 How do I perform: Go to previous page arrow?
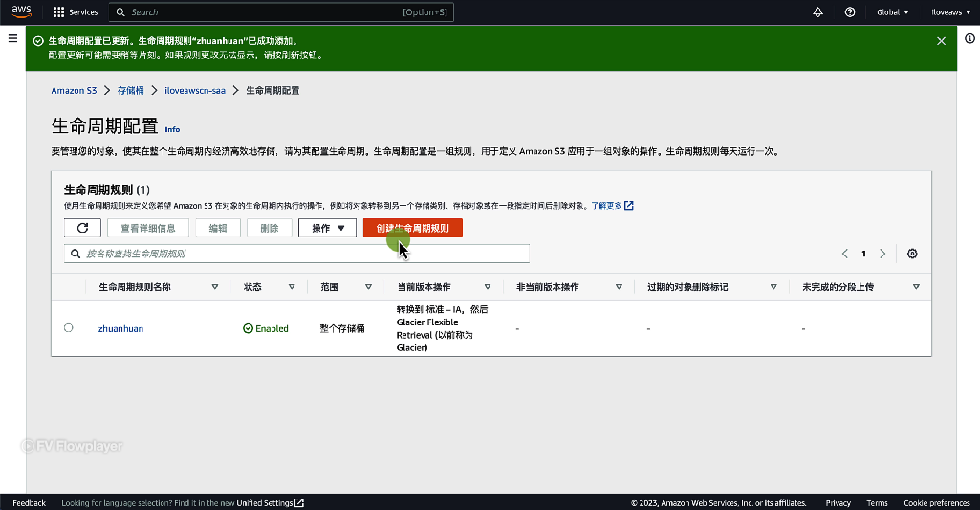(845, 254)
